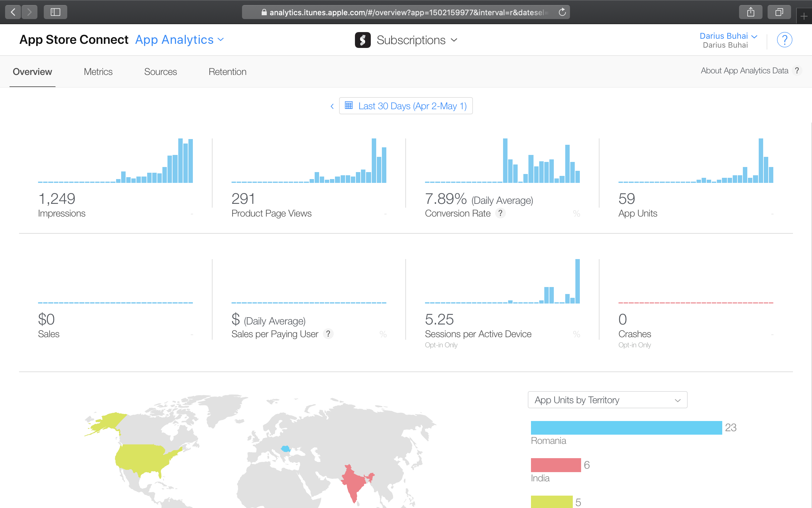The height and width of the screenshot is (508, 812).
Task: Switch to the Sources tab
Action: click(160, 71)
